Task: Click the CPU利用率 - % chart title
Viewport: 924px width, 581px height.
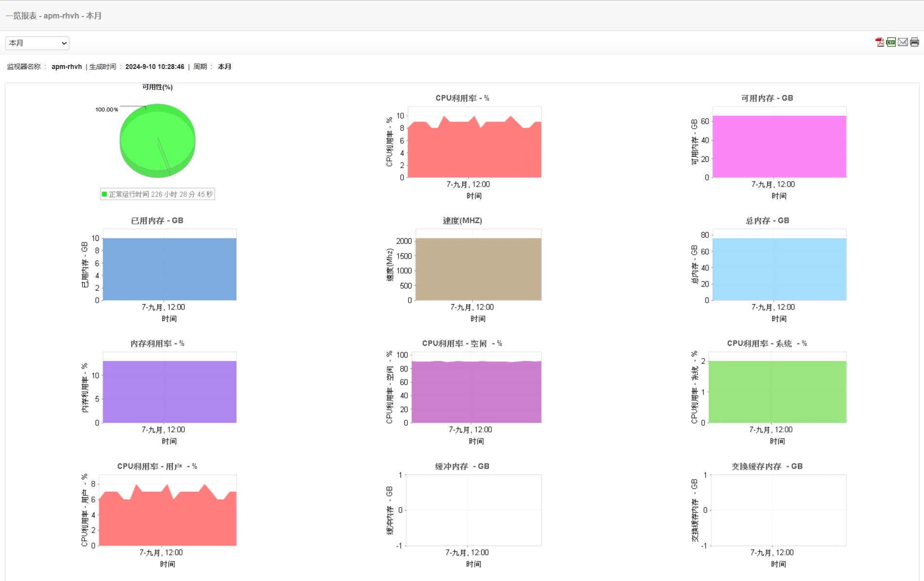Action: pyautogui.click(x=462, y=98)
